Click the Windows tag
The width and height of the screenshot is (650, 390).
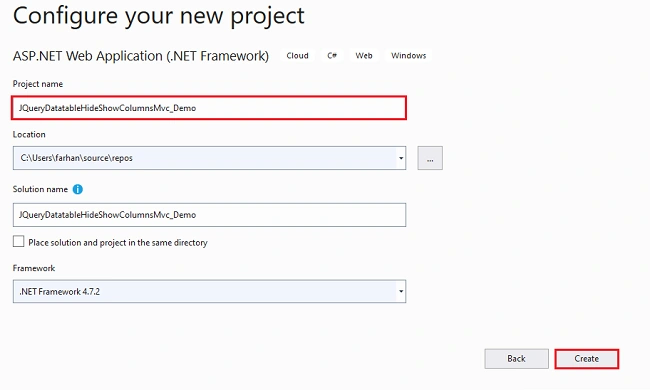pyautogui.click(x=408, y=56)
